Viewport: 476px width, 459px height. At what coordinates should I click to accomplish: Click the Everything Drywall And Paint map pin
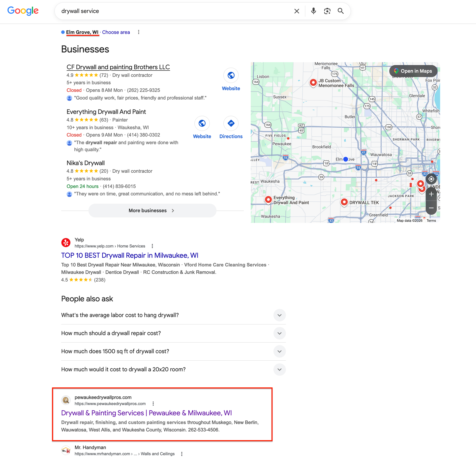pyautogui.click(x=268, y=200)
